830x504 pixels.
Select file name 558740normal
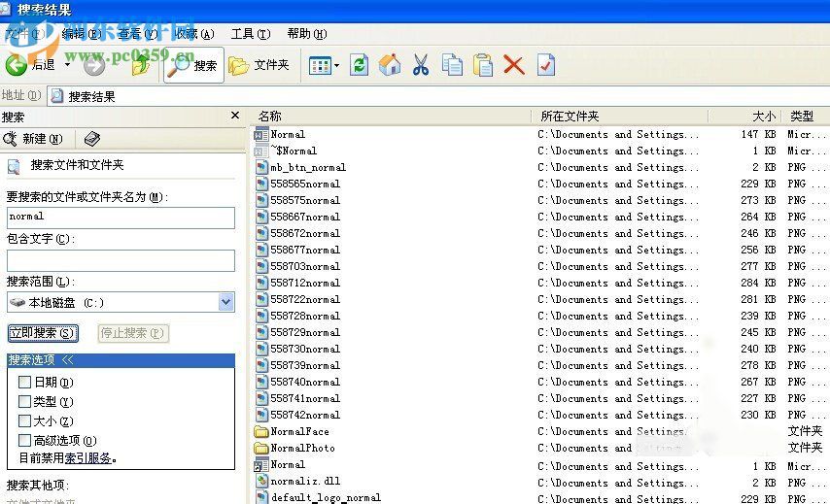pyautogui.click(x=305, y=382)
